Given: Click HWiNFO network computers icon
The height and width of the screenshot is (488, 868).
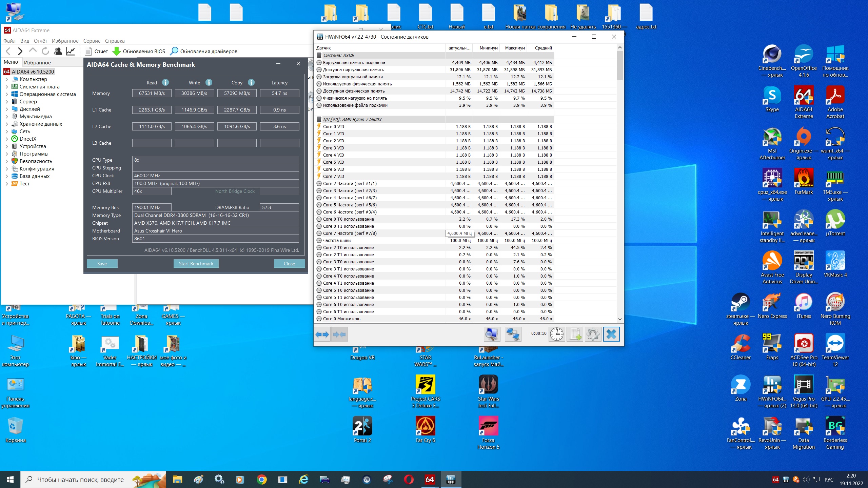Looking at the screenshot, I should click(513, 334).
